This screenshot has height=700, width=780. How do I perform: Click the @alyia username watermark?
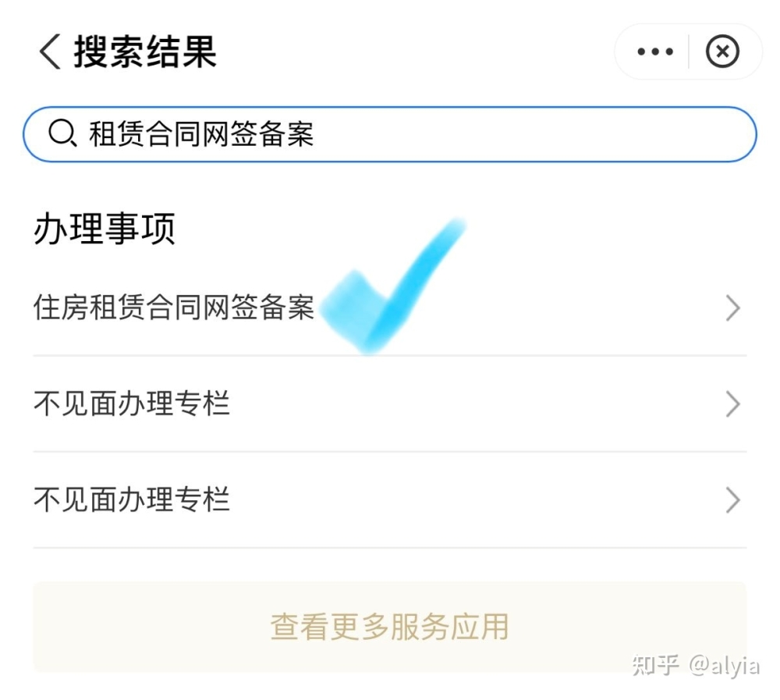click(x=725, y=666)
